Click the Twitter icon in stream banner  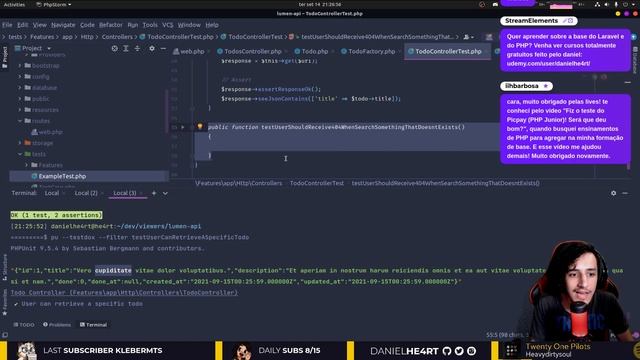(459, 351)
